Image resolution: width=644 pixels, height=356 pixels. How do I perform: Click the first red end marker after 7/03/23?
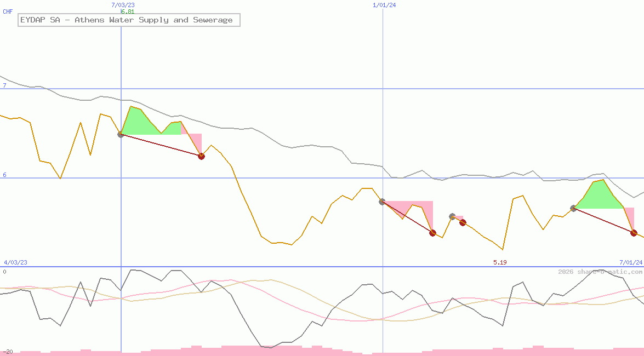point(201,156)
